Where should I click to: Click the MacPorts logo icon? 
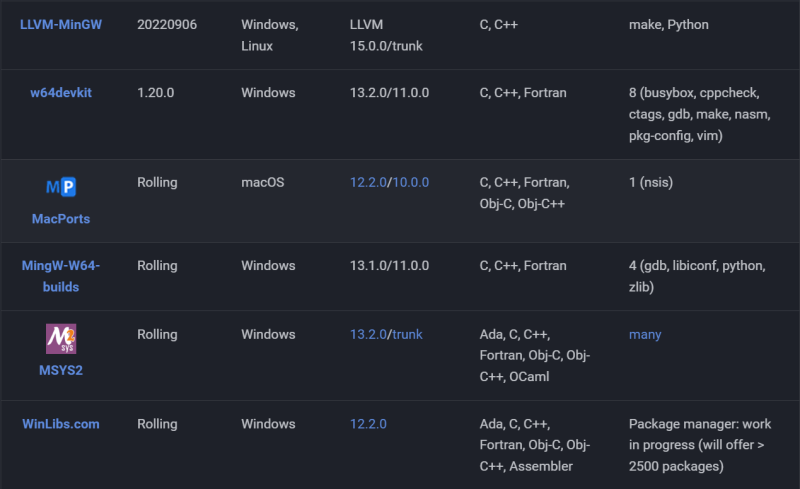point(61,187)
